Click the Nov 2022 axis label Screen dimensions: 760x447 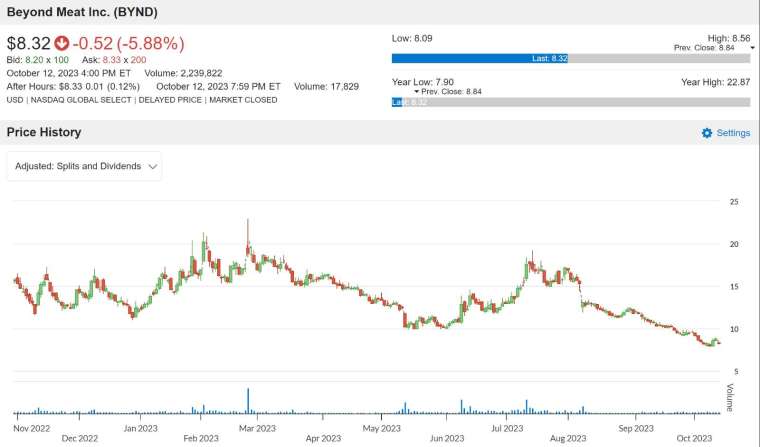pos(32,429)
